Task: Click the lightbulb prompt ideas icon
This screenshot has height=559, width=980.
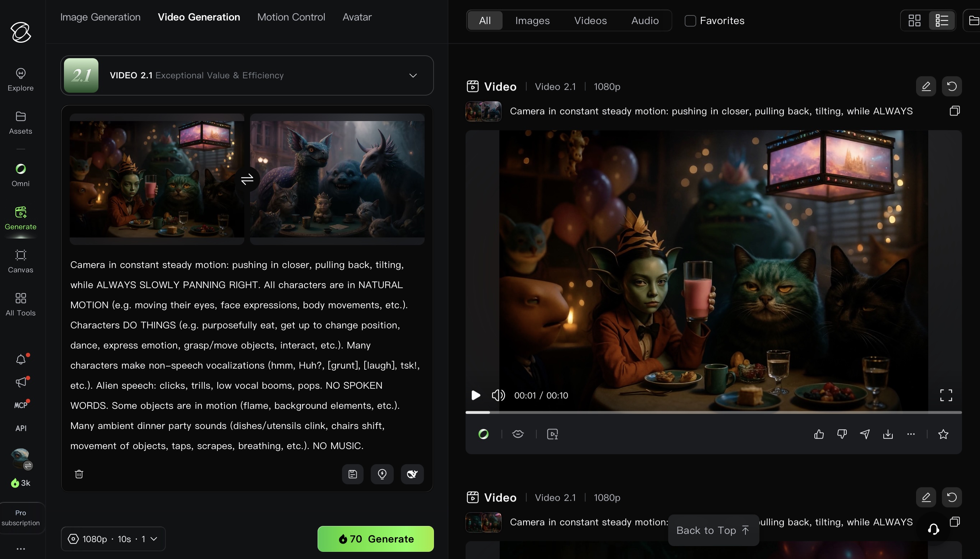Action: [382, 474]
